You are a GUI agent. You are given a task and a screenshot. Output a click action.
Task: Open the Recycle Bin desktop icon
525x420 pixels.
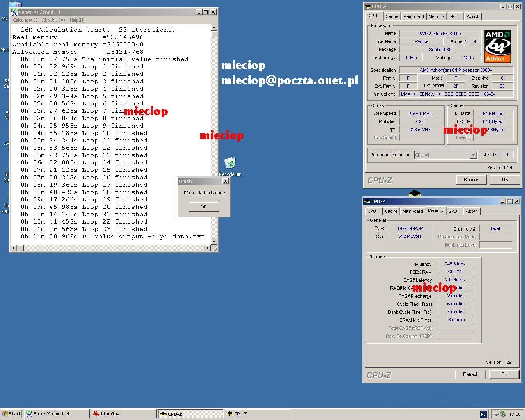click(x=230, y=163)
